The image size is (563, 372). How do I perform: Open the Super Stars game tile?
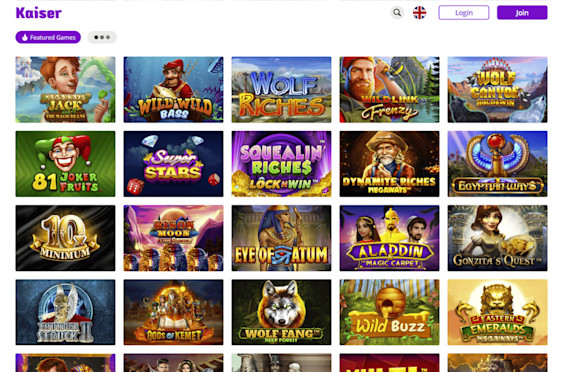pyautogui.click(x=173, y=164)
